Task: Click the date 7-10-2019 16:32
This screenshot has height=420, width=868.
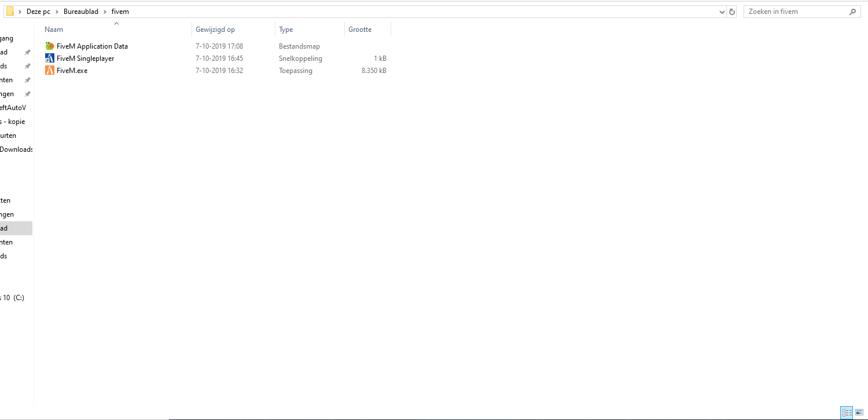Action: click(219, 71)
